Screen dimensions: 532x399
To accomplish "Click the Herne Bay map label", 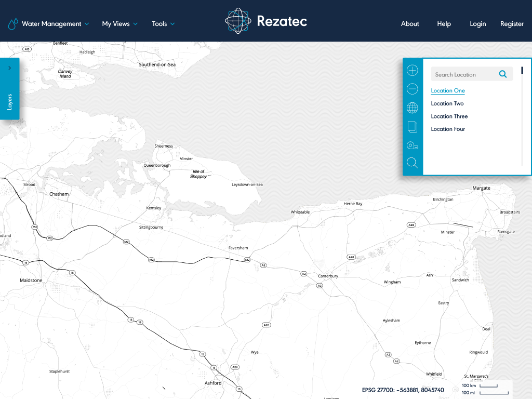I will [x=353, y=204].
